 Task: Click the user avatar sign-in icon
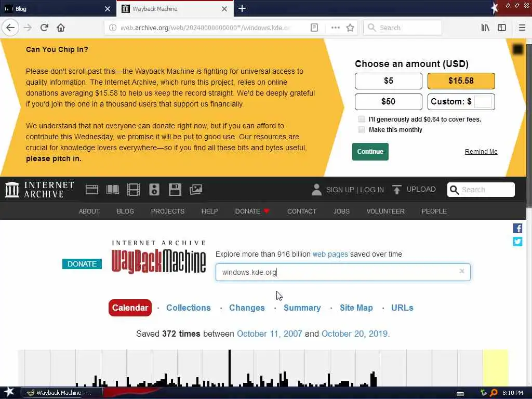[316, 190]
